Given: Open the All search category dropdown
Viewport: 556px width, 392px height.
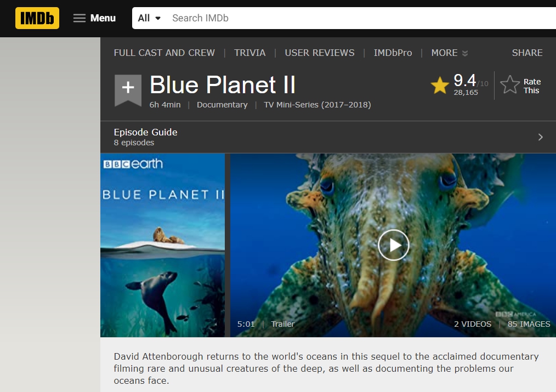Looking at the screenshot, I should (x=149, y=18).
